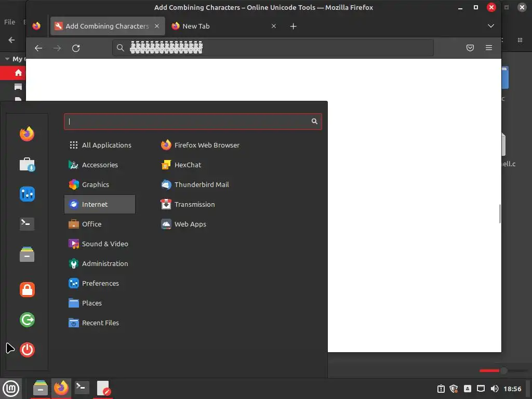
Task: Collapse the My Computer sidebar section
Action: coord(7,59)
